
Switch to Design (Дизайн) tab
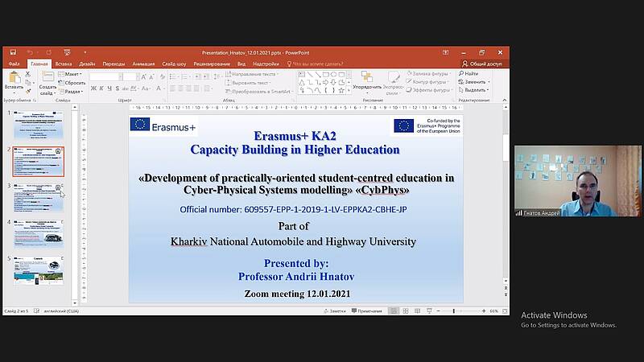(87, 64)
